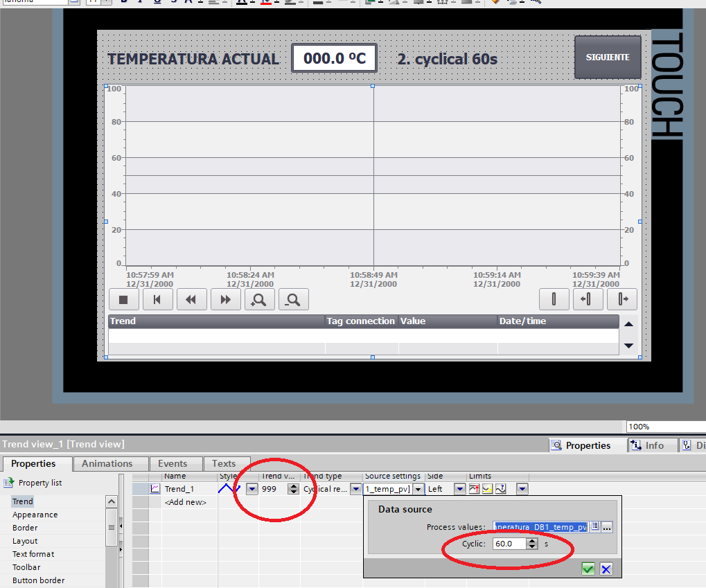Click the SIGUIENTE button on the HMI screen
Image resolution: width=706 pixels, height=588 pixels.
pos(608,57)
